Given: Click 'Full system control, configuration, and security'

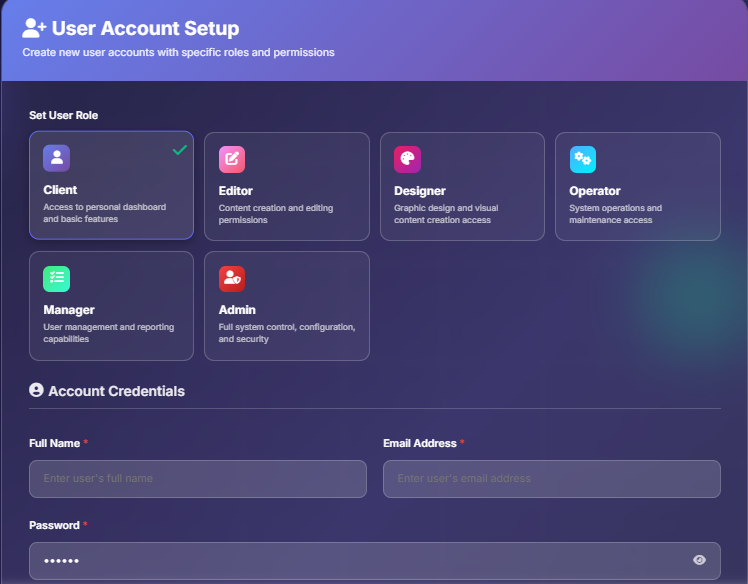Looking at the screenshot, I should point(287,333).
